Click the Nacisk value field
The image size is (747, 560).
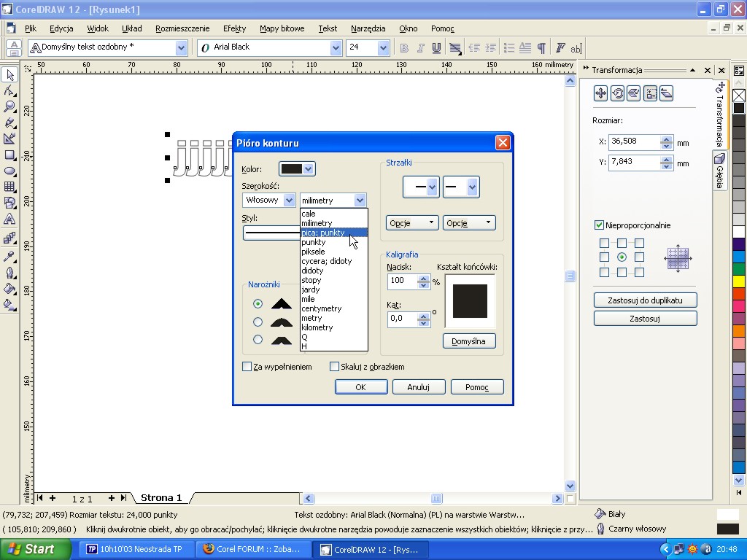pyautogui.click(x=401, y=280)
